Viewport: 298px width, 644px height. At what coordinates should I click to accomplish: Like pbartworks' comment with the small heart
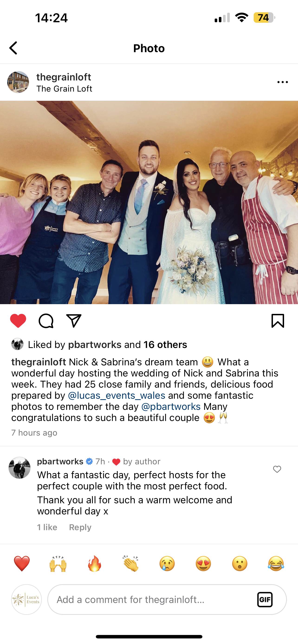(x=277, y=469)
